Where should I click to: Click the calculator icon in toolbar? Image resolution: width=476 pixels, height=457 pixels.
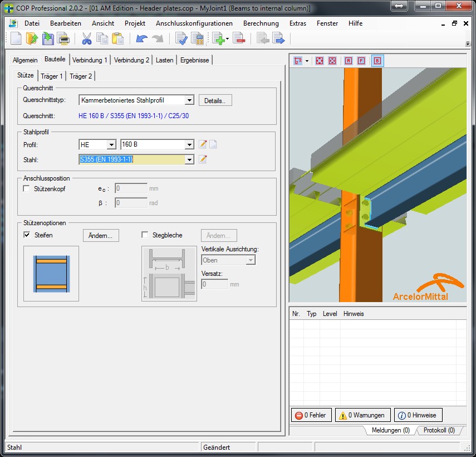[197, 38]
